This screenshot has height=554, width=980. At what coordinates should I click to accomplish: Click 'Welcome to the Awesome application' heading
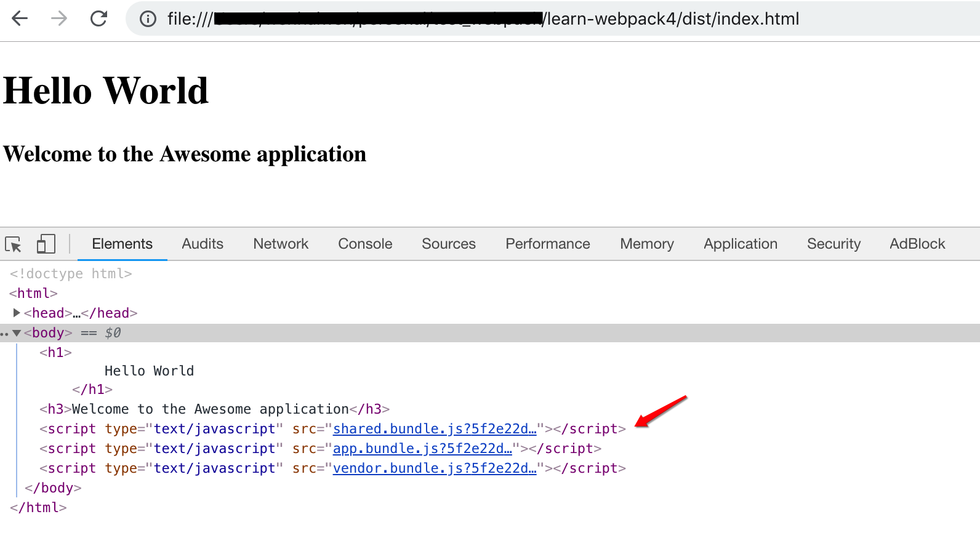coord(185,154)
